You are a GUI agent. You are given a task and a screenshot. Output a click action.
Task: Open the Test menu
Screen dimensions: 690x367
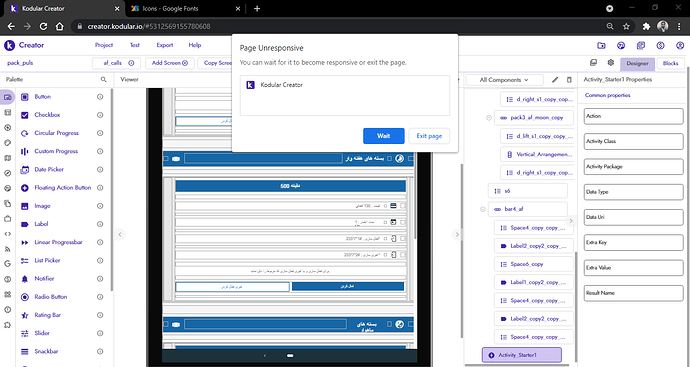pyautogui.click(x=135, y=45)
